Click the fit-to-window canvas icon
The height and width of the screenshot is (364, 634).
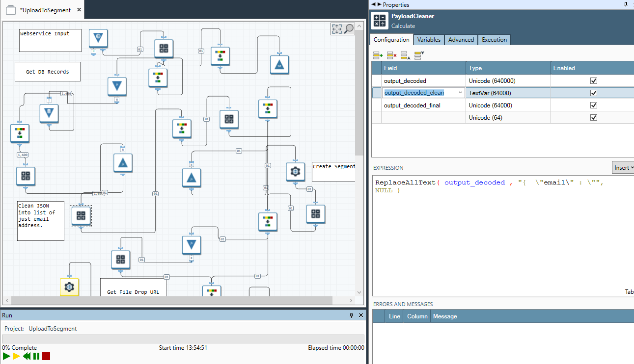[x=336, y=29]
